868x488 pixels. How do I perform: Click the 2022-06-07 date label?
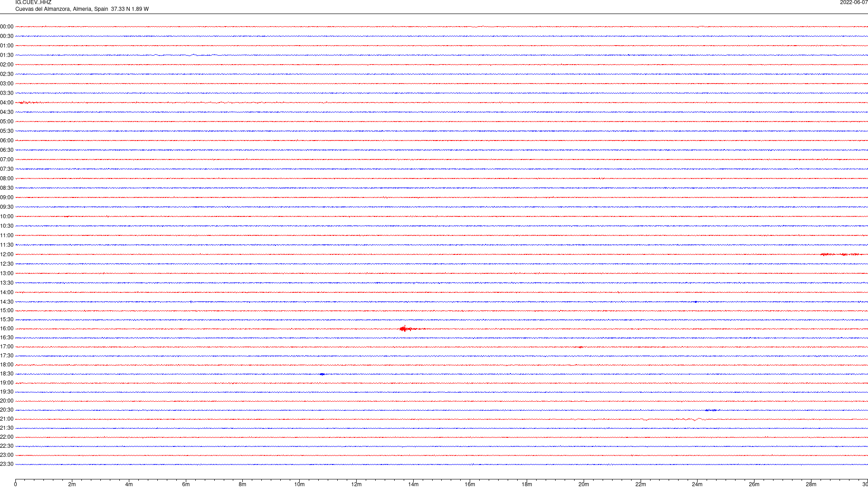tap(854, 2)
